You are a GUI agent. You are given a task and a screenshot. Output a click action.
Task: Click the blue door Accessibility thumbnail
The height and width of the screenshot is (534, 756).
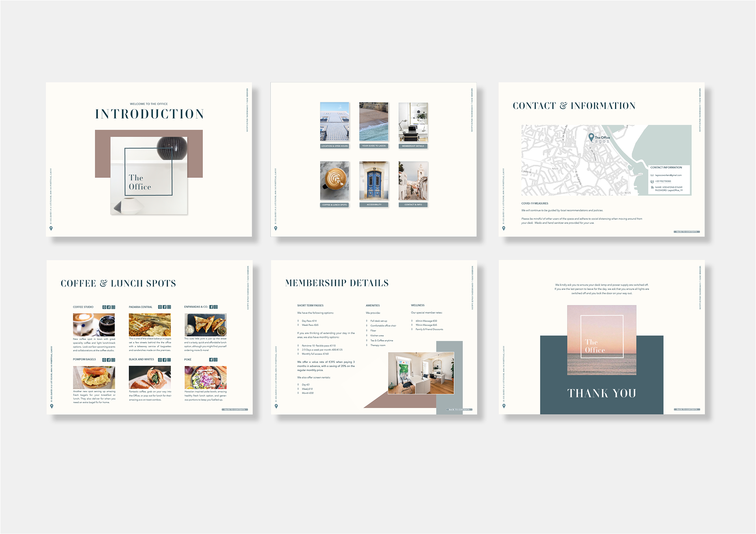[374, 181]
